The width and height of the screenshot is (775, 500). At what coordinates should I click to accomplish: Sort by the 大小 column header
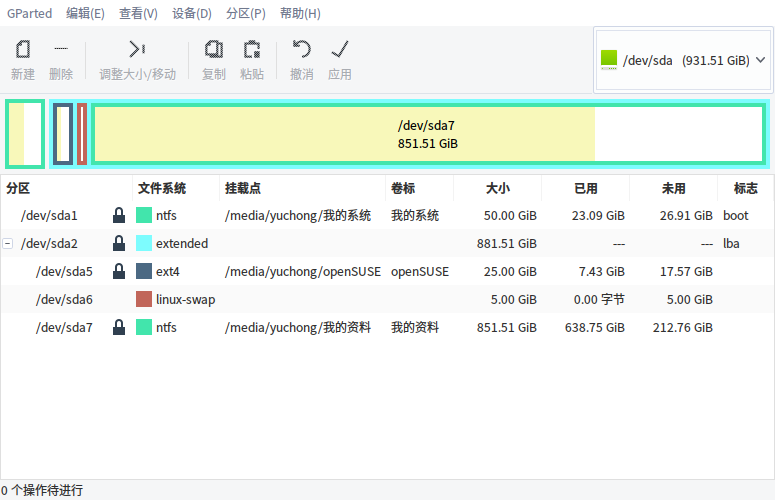(498, 188)
